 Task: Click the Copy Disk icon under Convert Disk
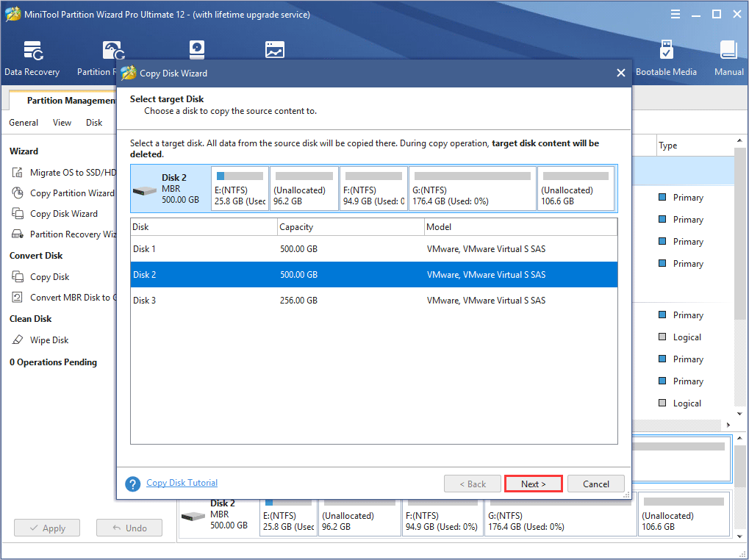coord(17,276)
